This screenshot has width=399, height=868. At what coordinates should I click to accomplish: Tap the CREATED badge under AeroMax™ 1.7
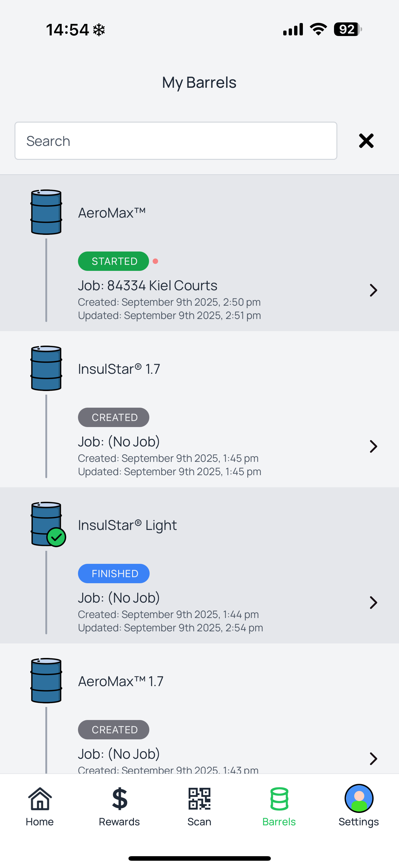[x=114, y=729]
